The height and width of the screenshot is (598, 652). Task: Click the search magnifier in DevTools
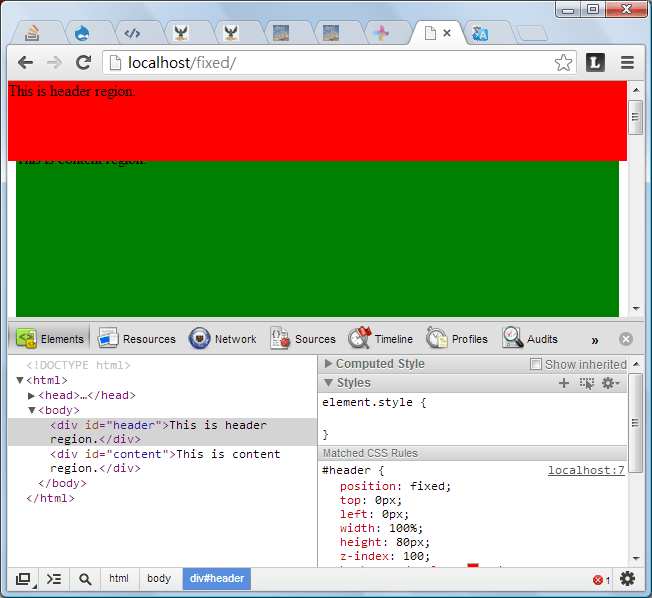coord(85,578)
